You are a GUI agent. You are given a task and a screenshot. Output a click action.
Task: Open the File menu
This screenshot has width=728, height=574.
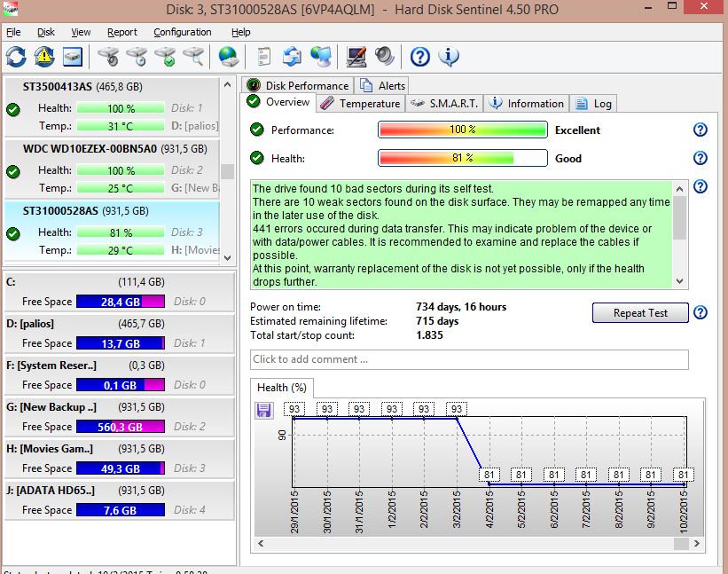click(13, 32)
